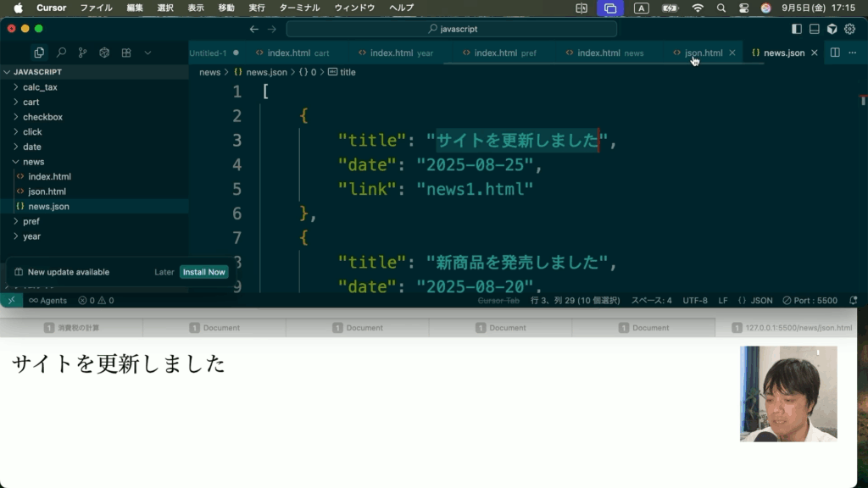Dismiss update with the Later button

click(164, 272)
